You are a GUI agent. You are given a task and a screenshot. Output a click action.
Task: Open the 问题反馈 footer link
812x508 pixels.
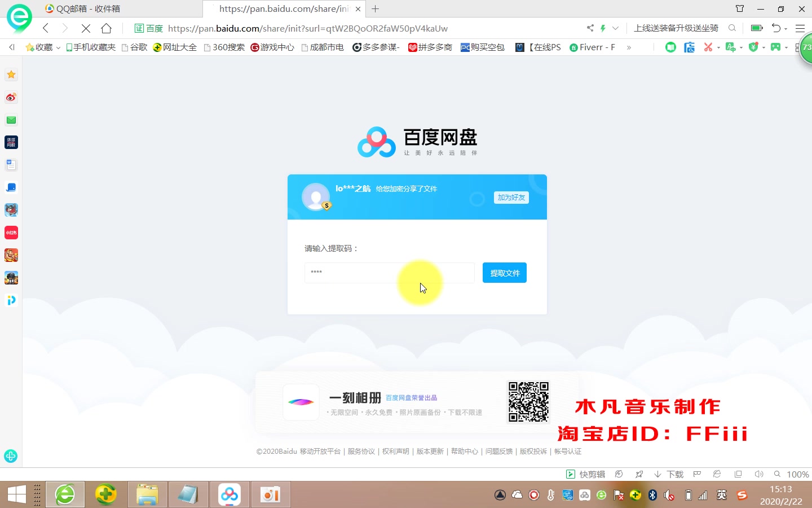pos(499,452)
